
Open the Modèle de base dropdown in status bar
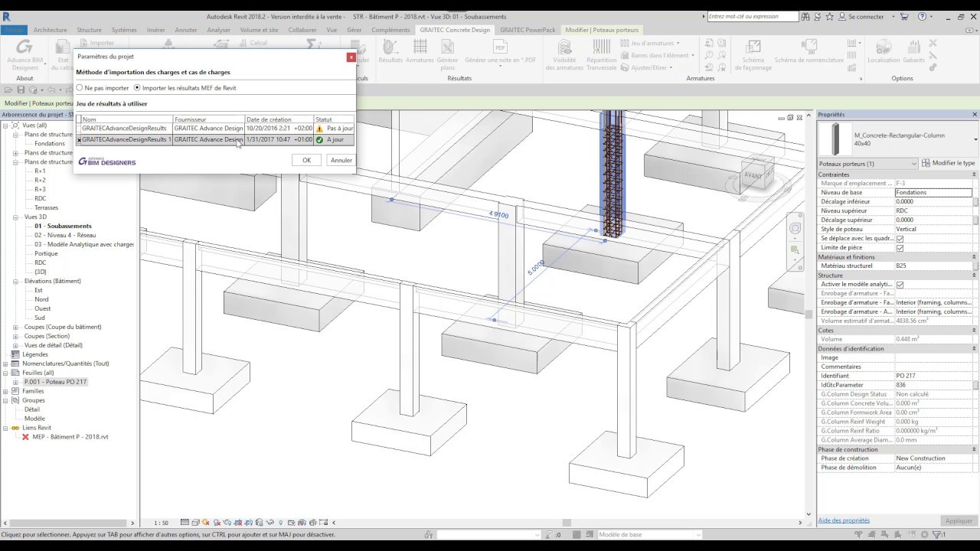click(x=649, y=535)
